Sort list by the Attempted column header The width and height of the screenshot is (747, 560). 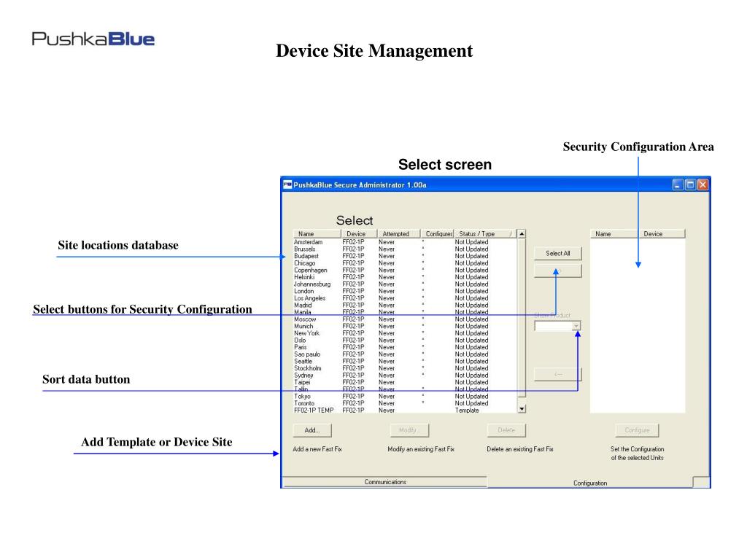(x=399, y=234)
